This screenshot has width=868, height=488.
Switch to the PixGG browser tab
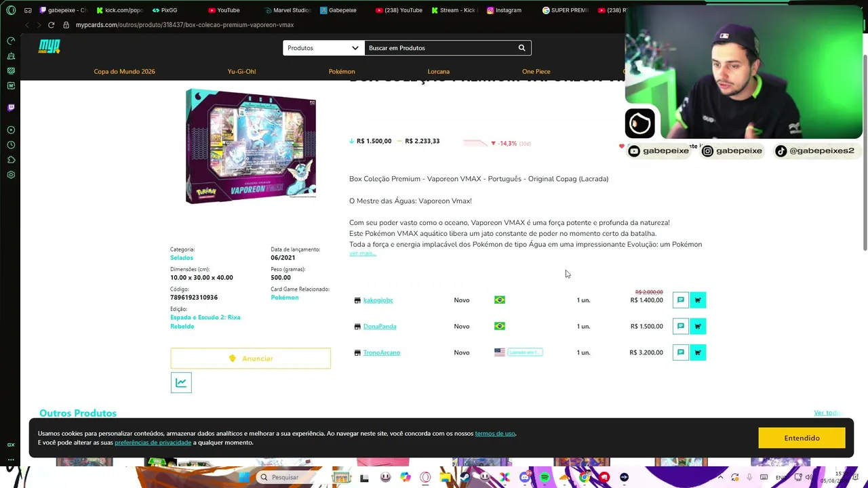(165, 10)
